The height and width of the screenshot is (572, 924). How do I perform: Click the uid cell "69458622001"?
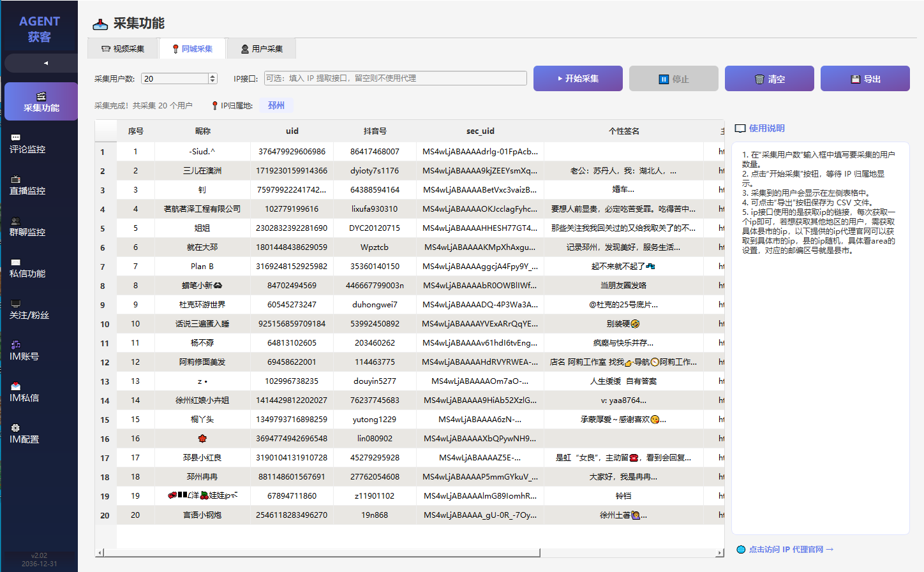pos(292,362)
